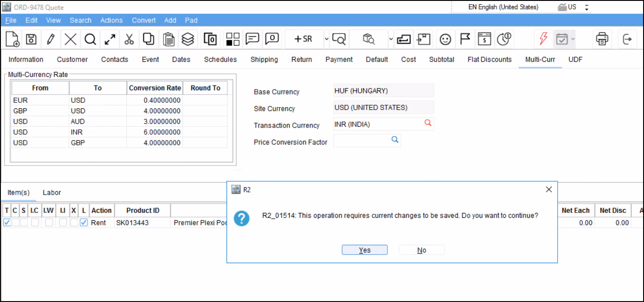644x302 pixels.
Task: Click the scissors Cut icon
Action: (x=129, y=39)
